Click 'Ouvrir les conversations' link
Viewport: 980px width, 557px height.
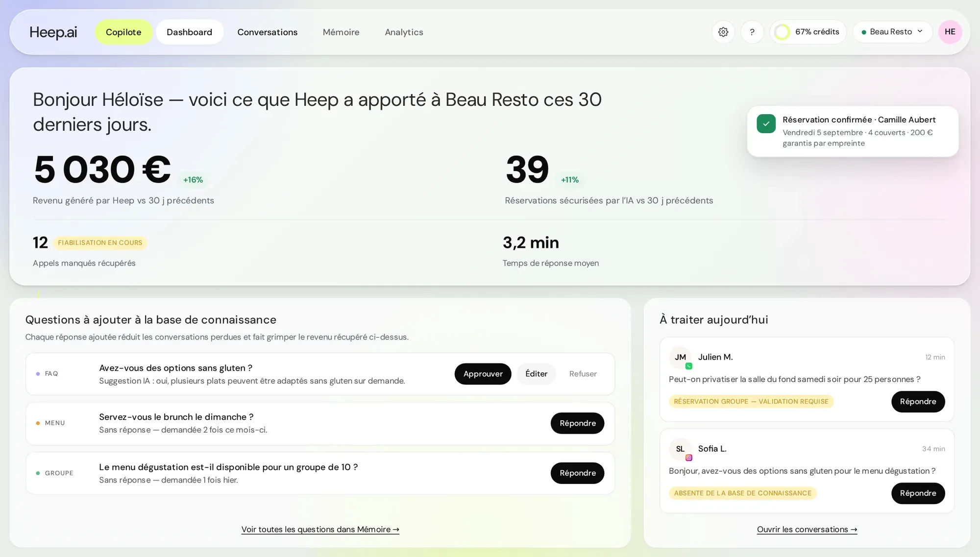[x=807, y=530]
